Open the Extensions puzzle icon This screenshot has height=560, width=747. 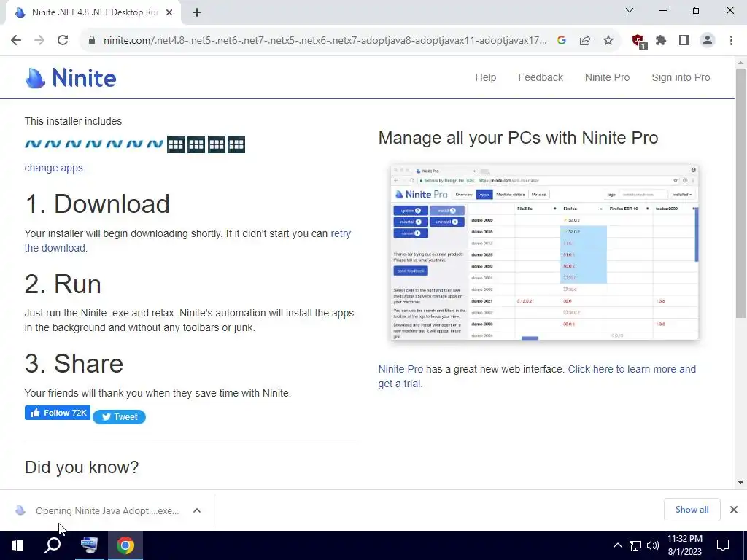tap(661, 41)
